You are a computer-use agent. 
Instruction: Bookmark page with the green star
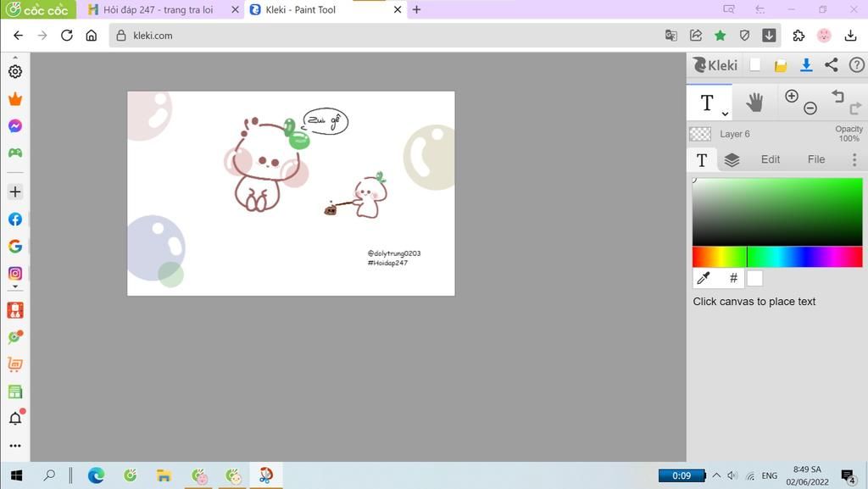point(721,36)
